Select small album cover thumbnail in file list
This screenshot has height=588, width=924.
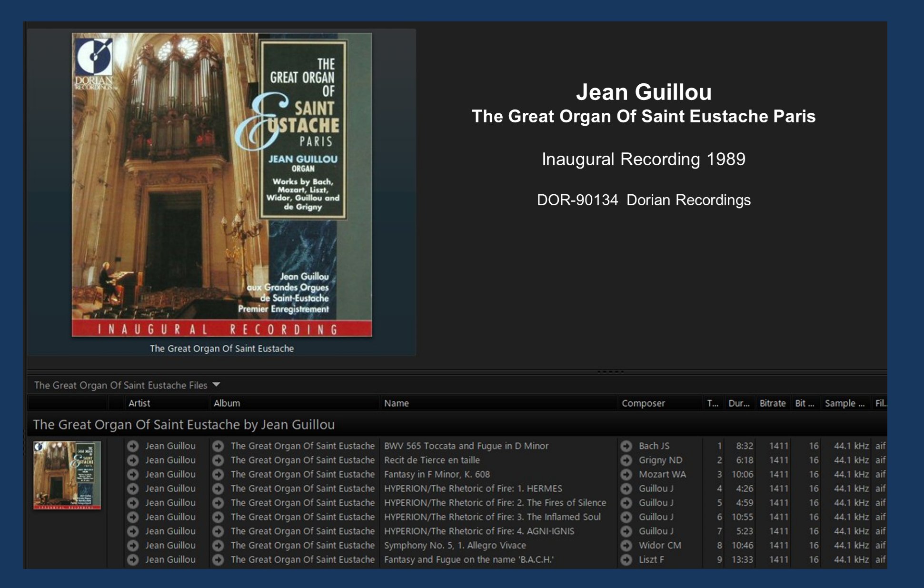[67, 475]
